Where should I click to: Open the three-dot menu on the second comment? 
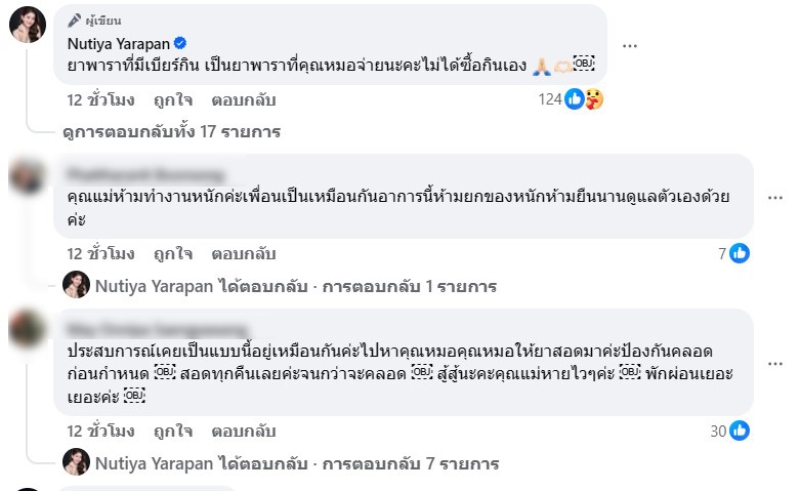pos(774,197)
